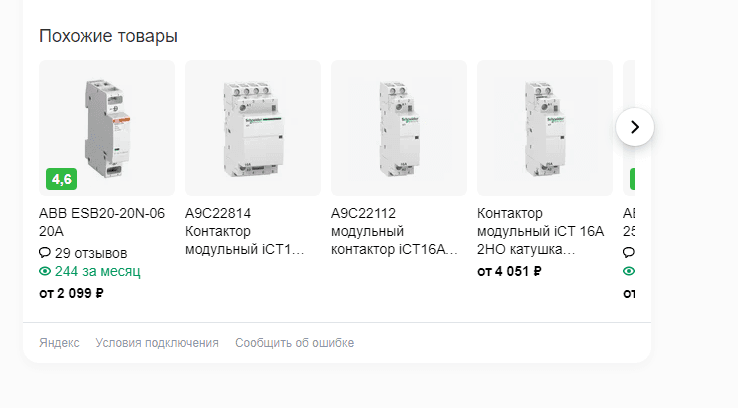Screen dimensions: 738x408
Task: Click Сообщить об ошибке link
Action: click(295, 343)
